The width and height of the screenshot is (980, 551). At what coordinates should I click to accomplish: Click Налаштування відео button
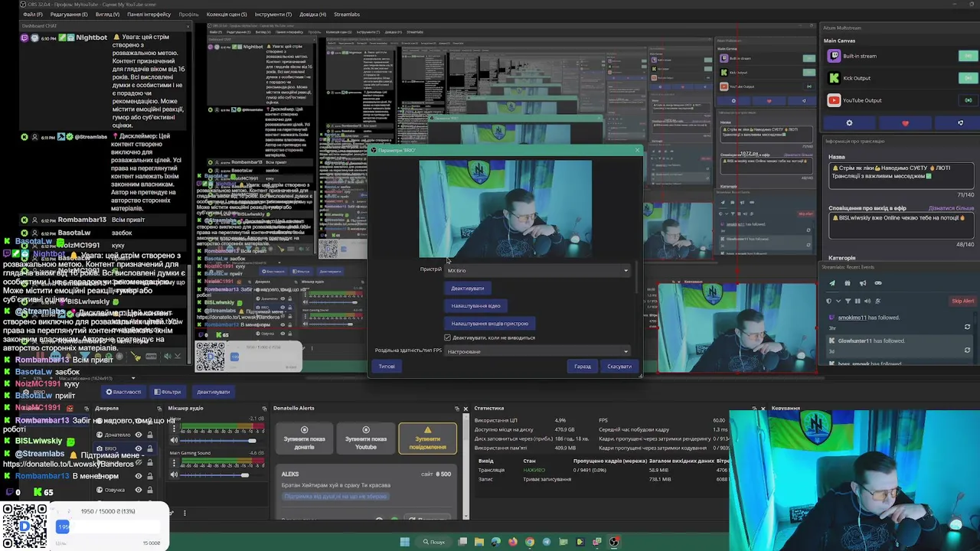coord(475,306)
